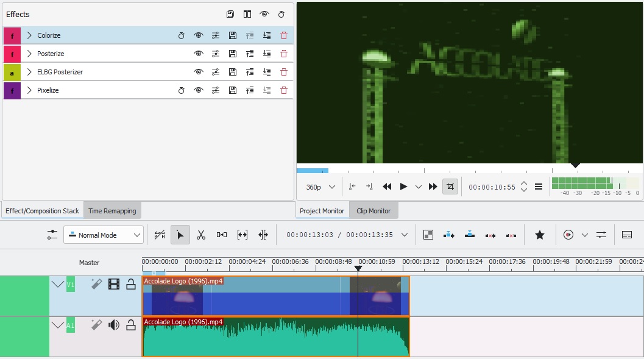The width and height of the screenshot is (644, 359).
Task: Open play options dropdown arrow
Action: pos(419,187)
